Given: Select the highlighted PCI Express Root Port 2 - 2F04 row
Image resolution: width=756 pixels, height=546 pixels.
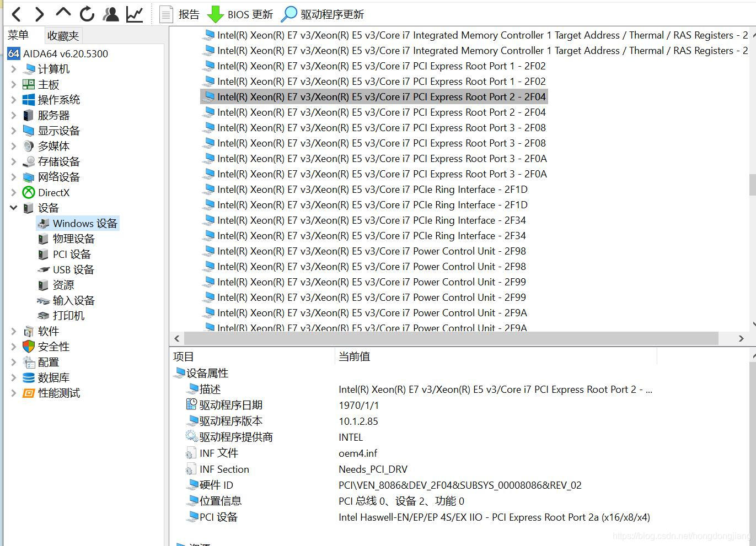Looking at the screenshot, I should 374,96.
